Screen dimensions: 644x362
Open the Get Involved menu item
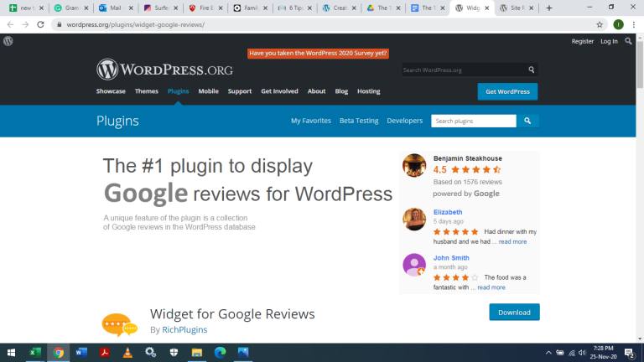click(x=279, y=91)
